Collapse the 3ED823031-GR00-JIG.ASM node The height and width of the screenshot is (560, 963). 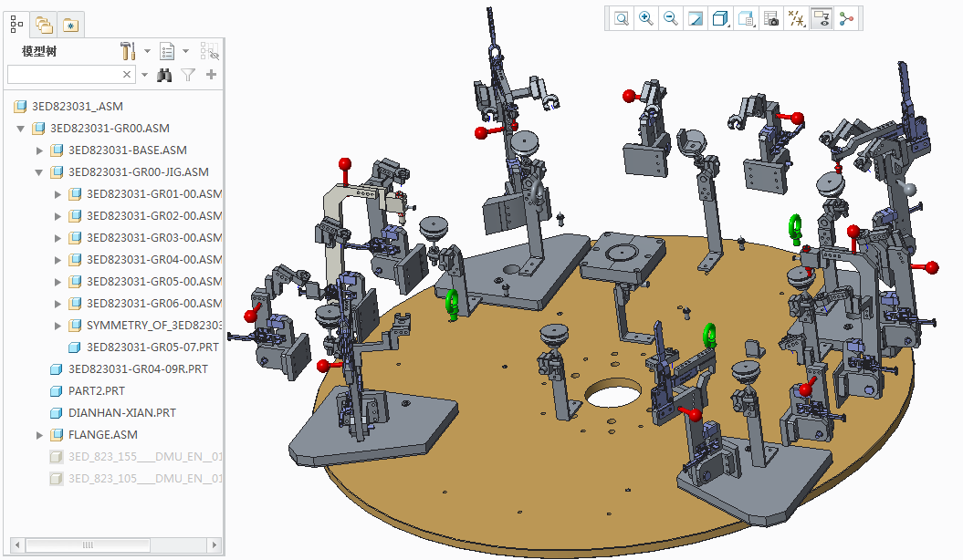pyautogui.click(x=38, y=172)
